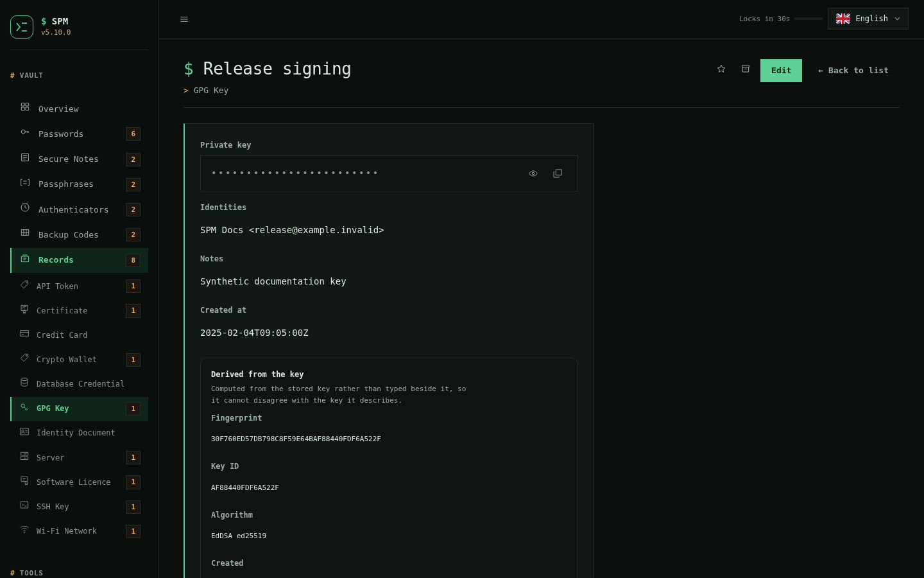924x578 pixels.
Task: Open Server records
Action: click(80, 457)
